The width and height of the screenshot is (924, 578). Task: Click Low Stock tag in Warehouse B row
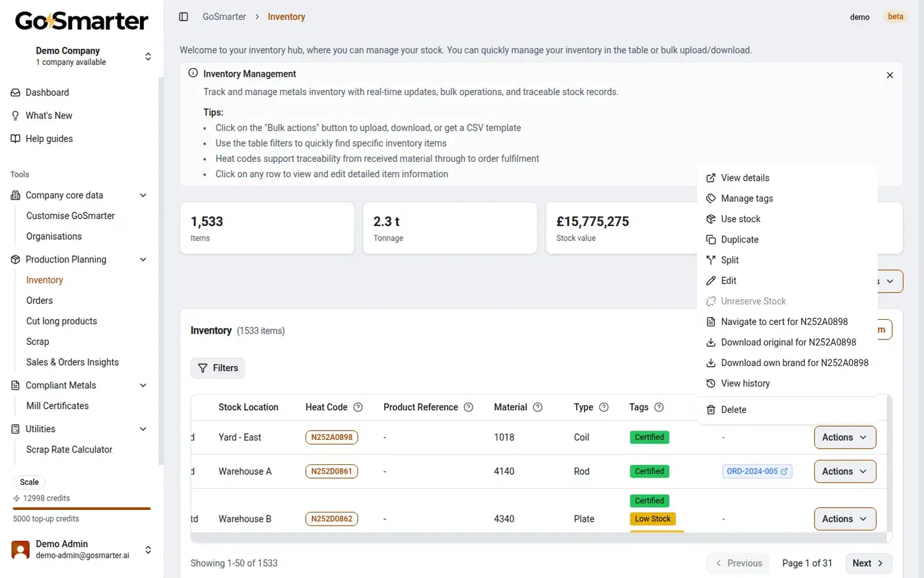[653, 519]
